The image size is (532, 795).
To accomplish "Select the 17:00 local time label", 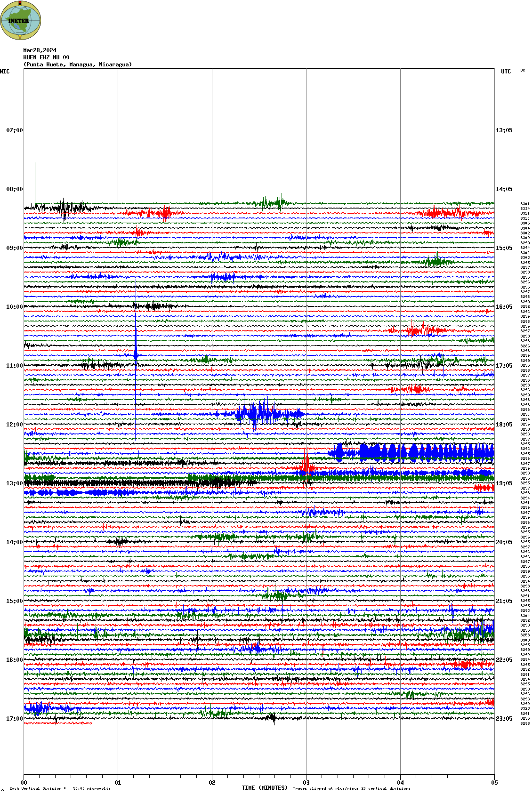I will coord(14,719).
